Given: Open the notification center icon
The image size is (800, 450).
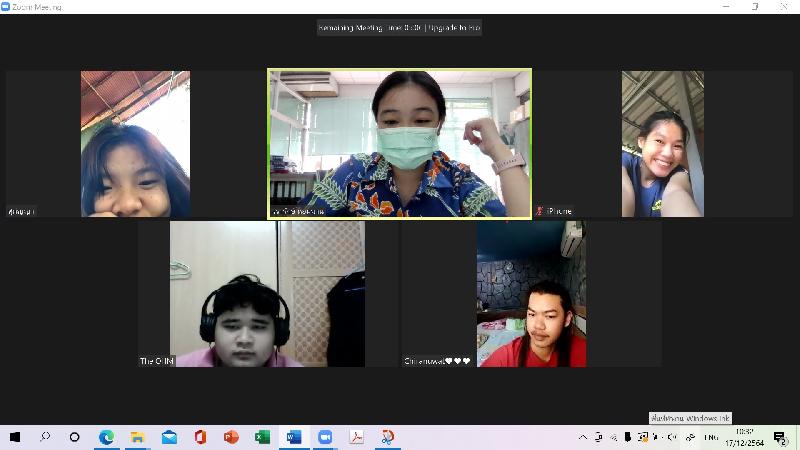Looking at the screenshot, I should (780, 437).
